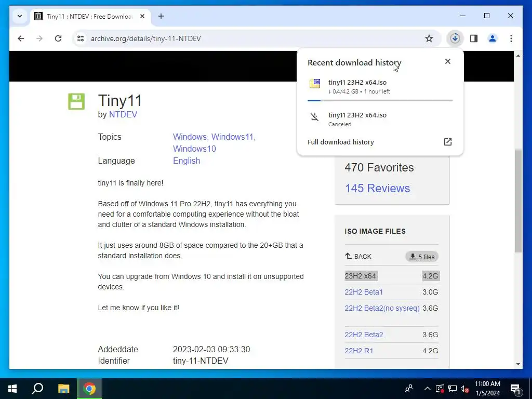
Task: Open the NTDEV author link
Action: click(x=123, y=114)
